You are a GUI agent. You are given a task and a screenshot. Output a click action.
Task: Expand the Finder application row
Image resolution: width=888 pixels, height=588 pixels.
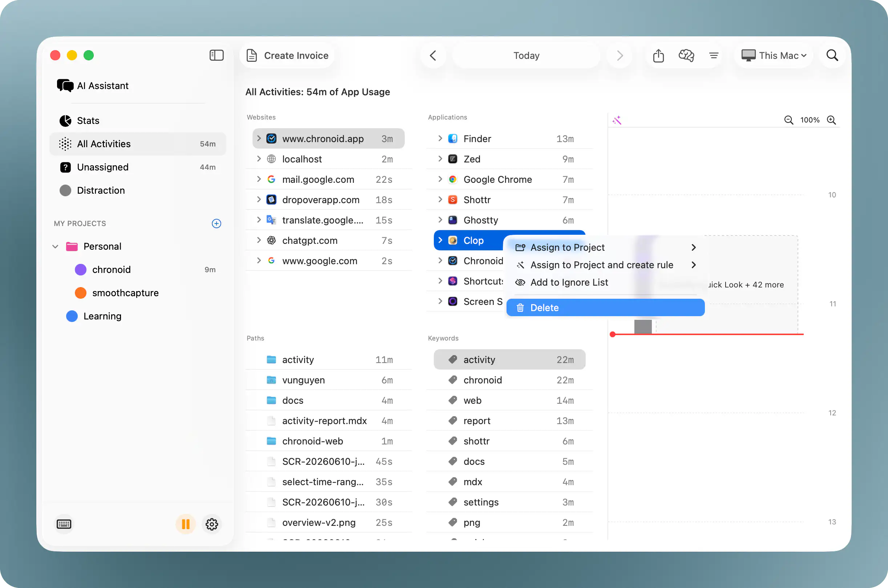pos(440,139)
